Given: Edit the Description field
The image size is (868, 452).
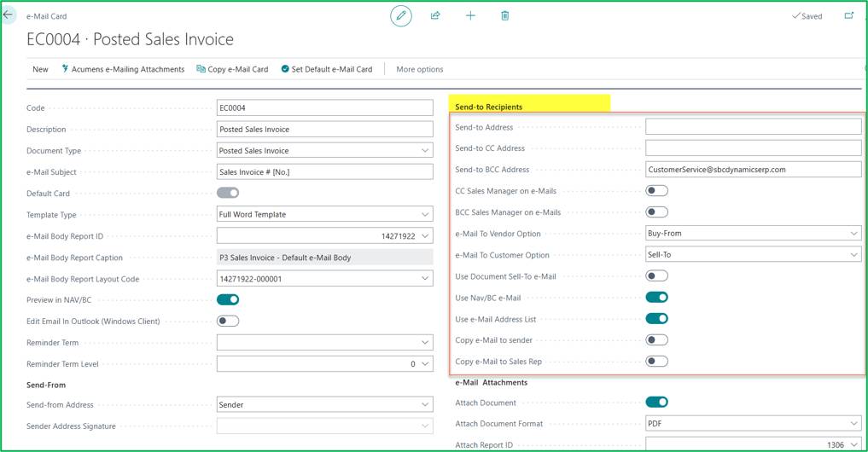Looking at the screenshot, I should click(x=324, y=129).
